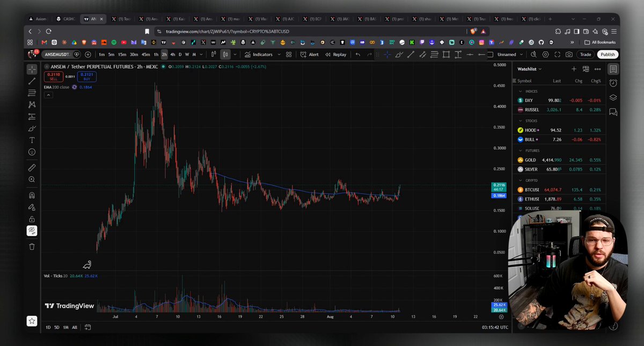Open the layout templates grid icon
The height and width of the screenshot is (346, 644).
point(289,54)
